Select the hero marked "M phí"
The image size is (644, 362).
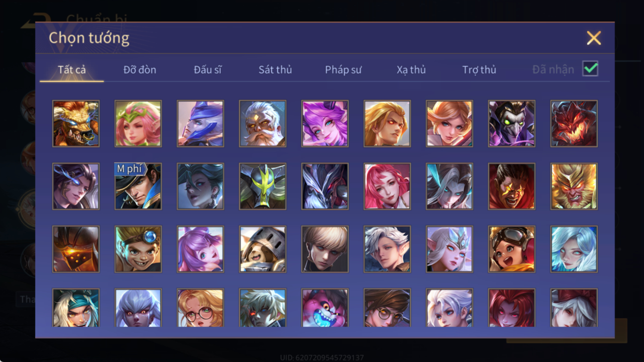point(138,186)
